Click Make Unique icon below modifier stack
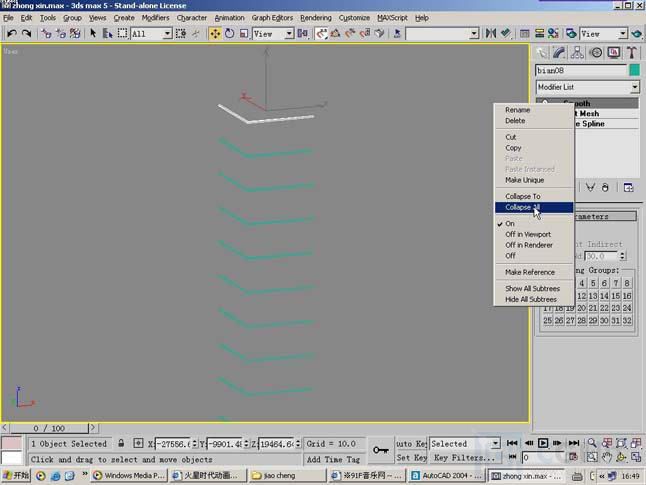Screen dimensions: 646x485 click(590, 187)
